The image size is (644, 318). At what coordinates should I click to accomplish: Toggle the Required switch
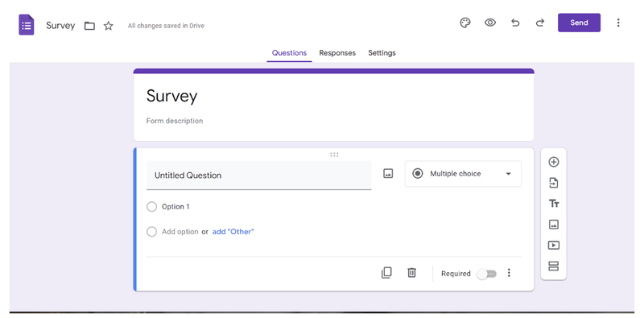coord(487,274)
